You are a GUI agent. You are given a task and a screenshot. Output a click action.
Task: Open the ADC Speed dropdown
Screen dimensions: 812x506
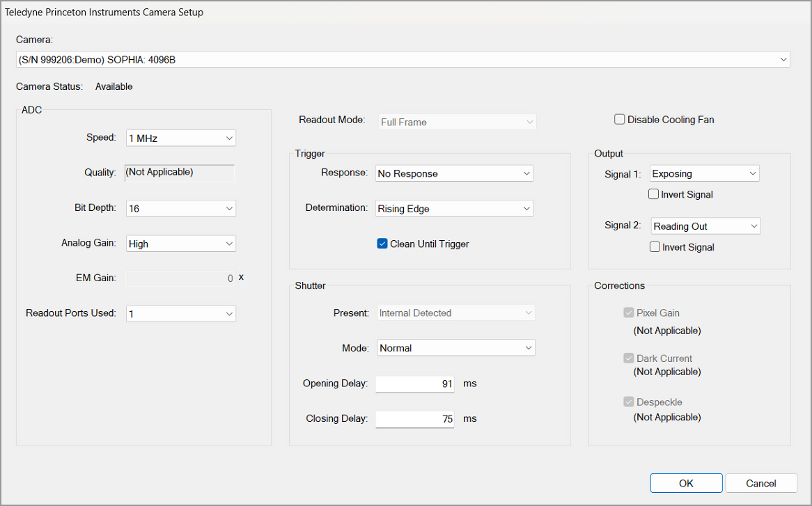point(181,138)
